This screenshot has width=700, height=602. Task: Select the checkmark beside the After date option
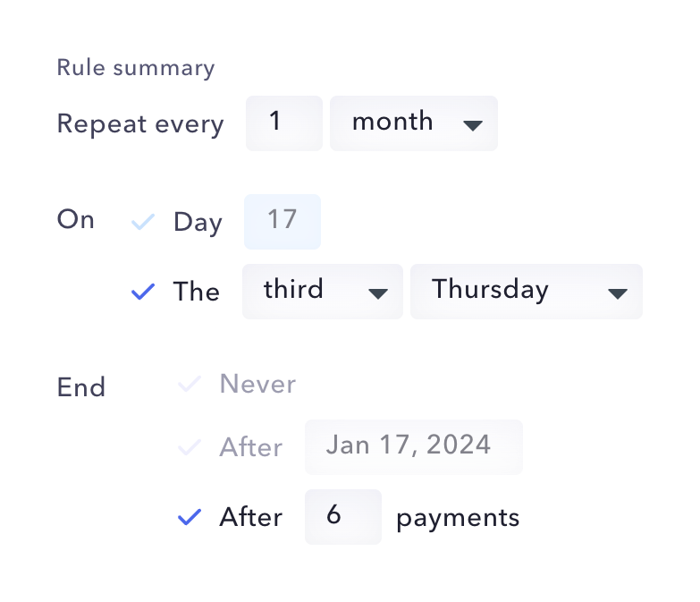coord(190,447)
